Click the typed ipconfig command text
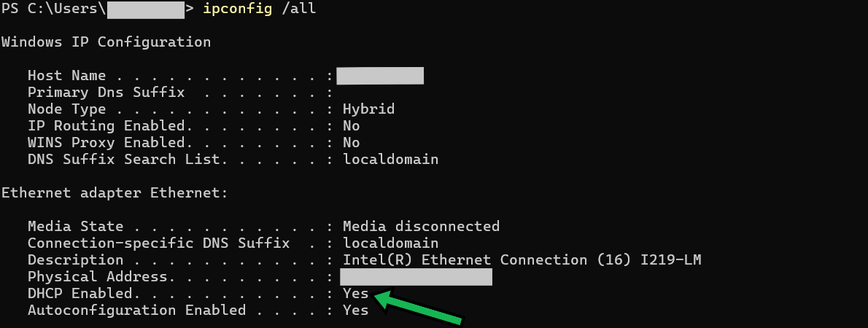This screenshot has height=328, width=868. (x=238, y=9)
